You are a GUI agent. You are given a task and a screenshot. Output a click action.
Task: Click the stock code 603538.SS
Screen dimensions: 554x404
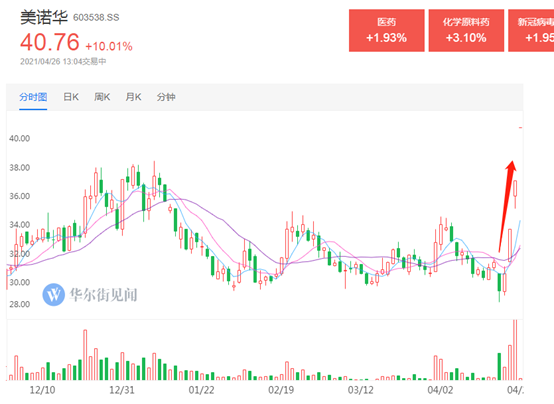96,17
